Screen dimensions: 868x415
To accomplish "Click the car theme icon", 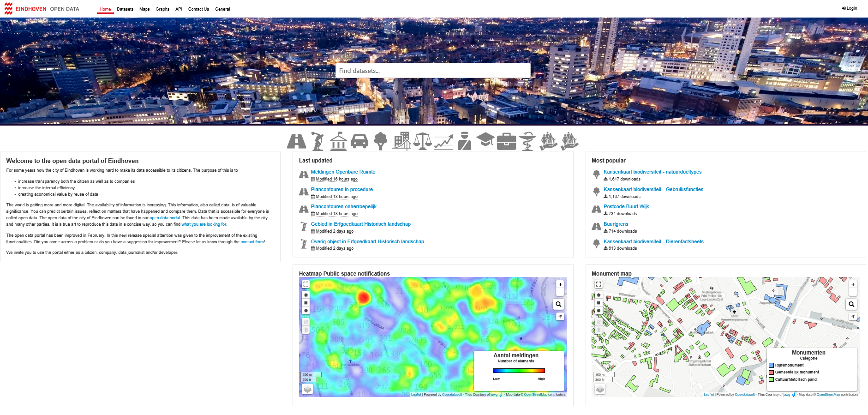I will coord(359,141).
